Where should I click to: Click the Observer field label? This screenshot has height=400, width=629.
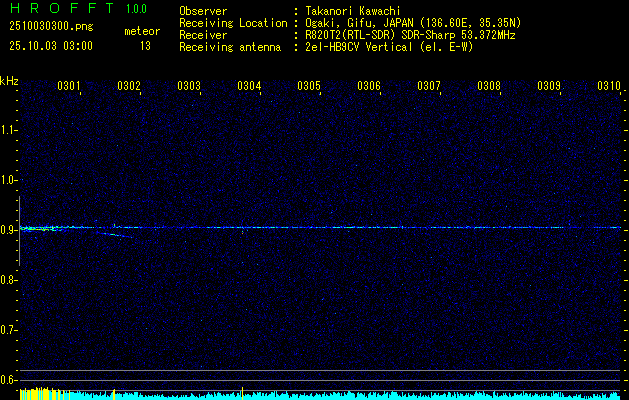tap(203, 11)
